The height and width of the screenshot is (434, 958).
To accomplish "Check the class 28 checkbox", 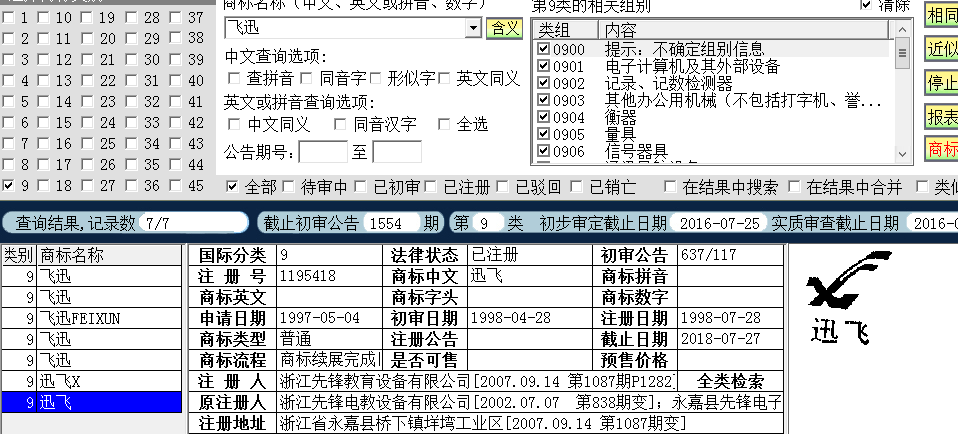I will click(x=132, y=18).
